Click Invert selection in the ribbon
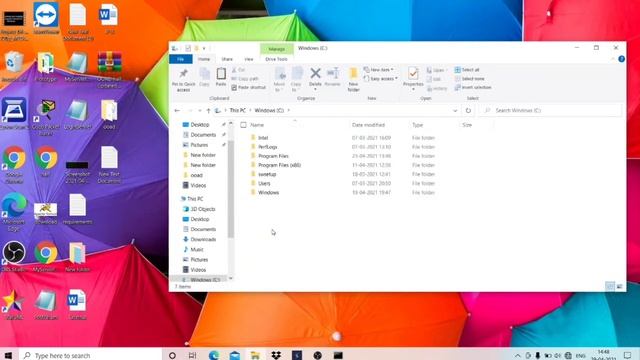The image size is (640, 360). click(x=473, y=87)
